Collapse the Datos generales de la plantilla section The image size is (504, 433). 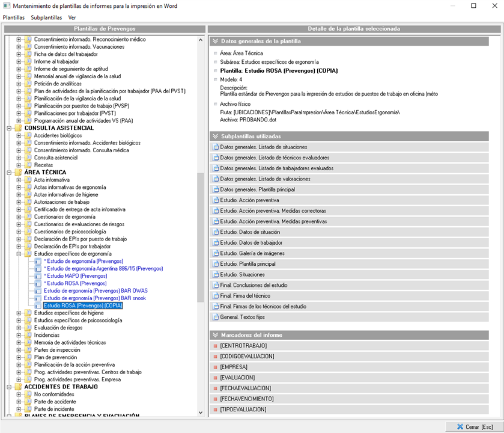(x=215, y=41)
